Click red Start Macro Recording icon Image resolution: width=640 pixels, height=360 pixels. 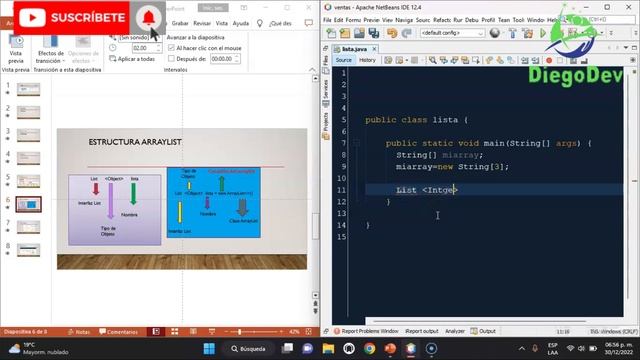[x=549, y=60]
